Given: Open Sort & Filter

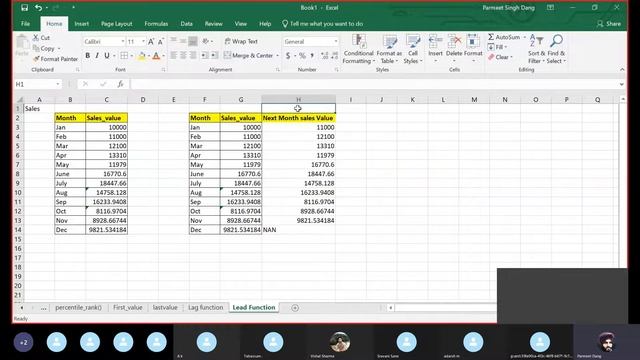Looking at the screenshot, I should coord(536,49).
